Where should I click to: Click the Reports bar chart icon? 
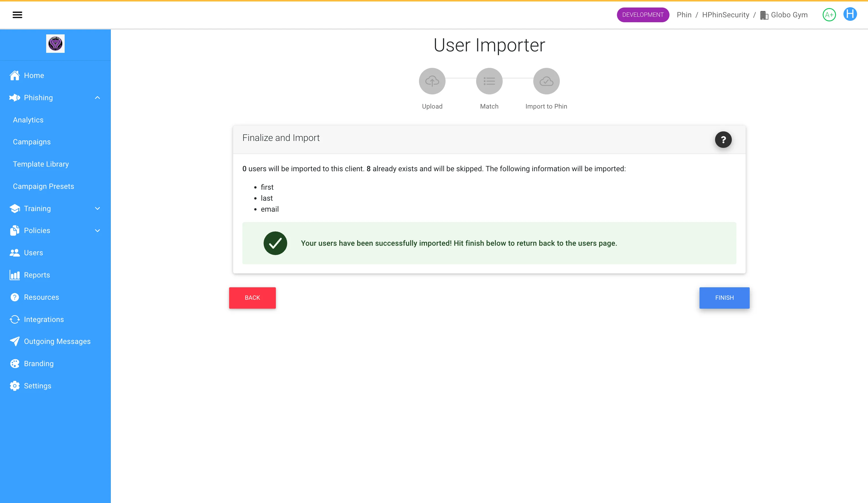click(15, 275)
